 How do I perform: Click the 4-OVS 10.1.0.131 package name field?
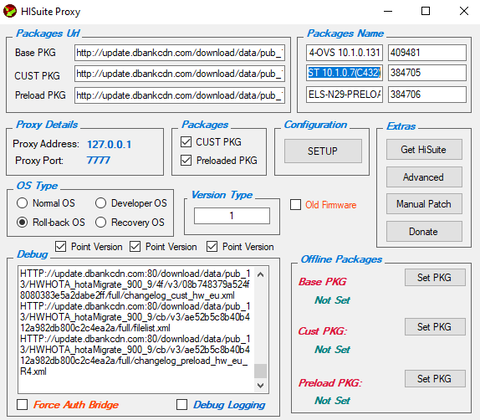(x=344, y=53)
